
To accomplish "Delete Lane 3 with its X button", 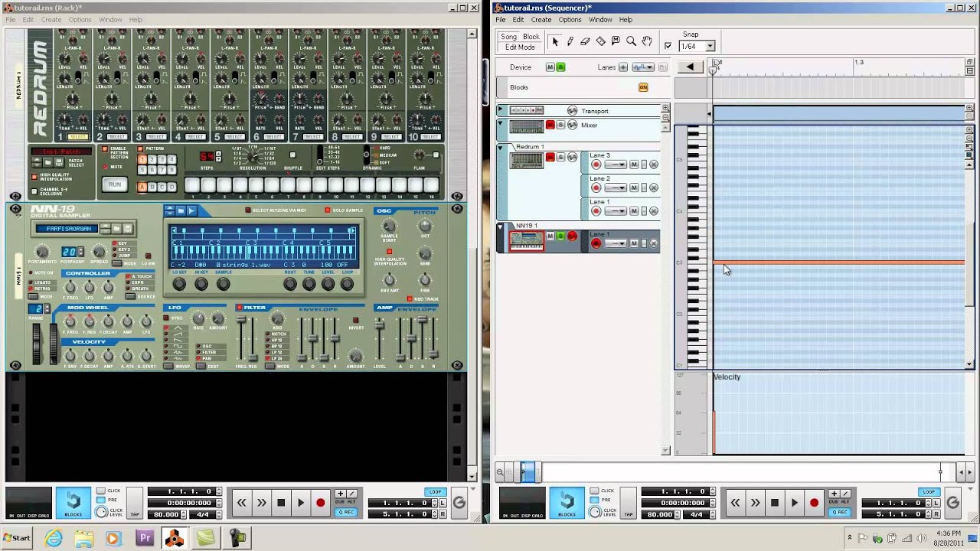I will click(x=654, y=165).
